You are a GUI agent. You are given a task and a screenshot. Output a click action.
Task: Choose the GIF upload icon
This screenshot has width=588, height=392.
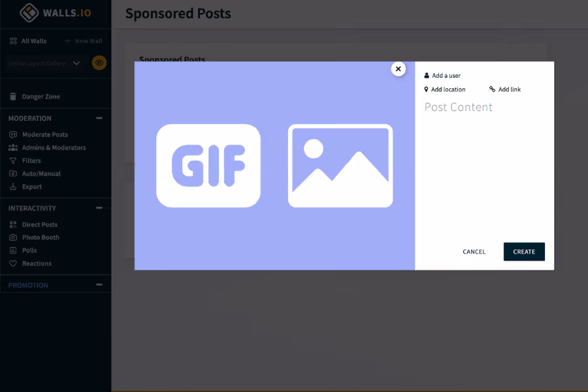208,165
